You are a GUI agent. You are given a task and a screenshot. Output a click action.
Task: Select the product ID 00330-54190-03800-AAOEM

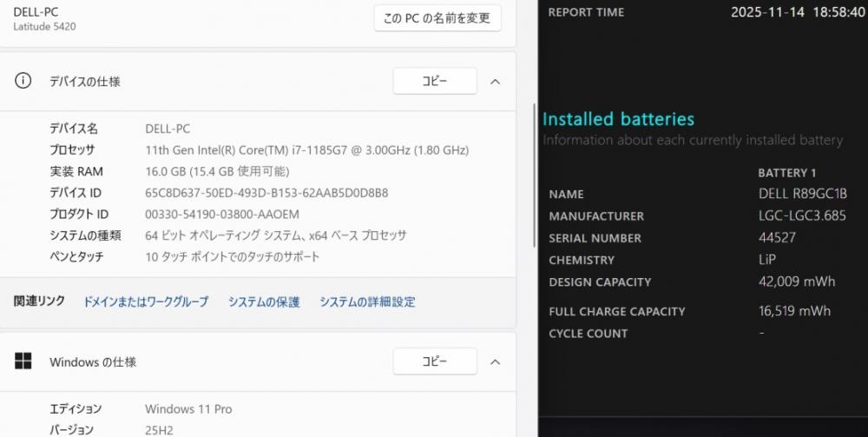coord(222,215)
